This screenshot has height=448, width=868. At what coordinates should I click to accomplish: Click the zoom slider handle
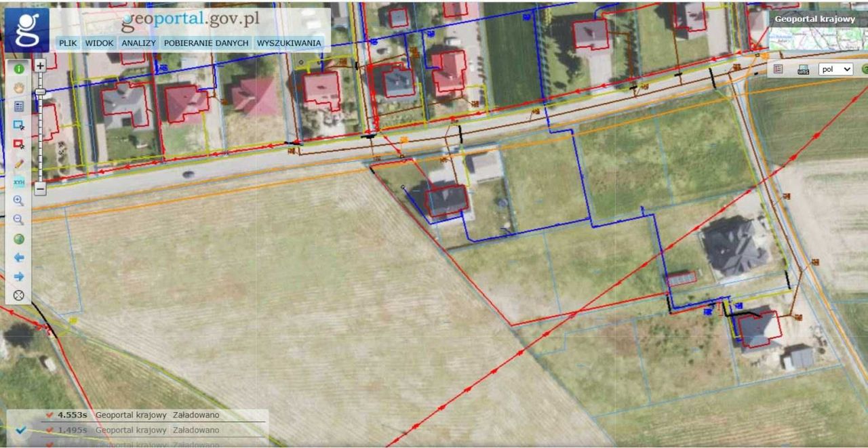click(40, 91)
